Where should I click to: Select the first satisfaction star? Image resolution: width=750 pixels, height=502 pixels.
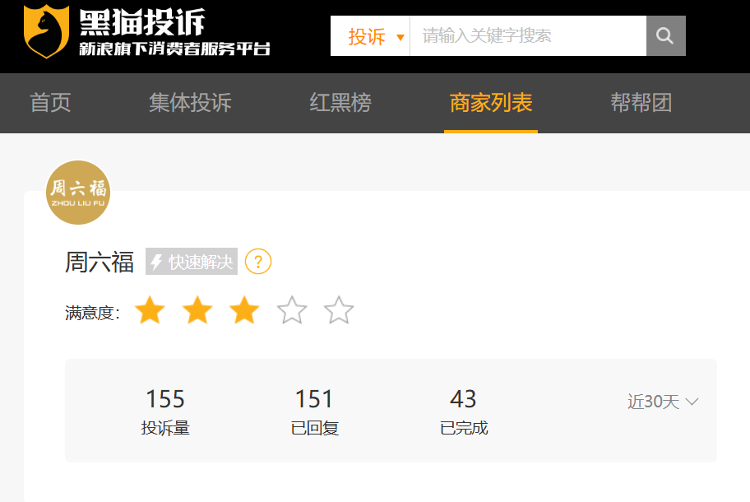coord(150,310)
